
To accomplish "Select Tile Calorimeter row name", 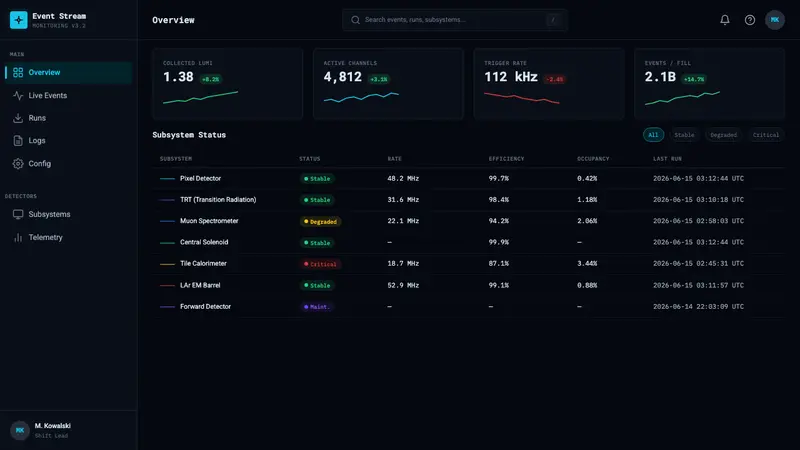I will click(x=203, y=264).
